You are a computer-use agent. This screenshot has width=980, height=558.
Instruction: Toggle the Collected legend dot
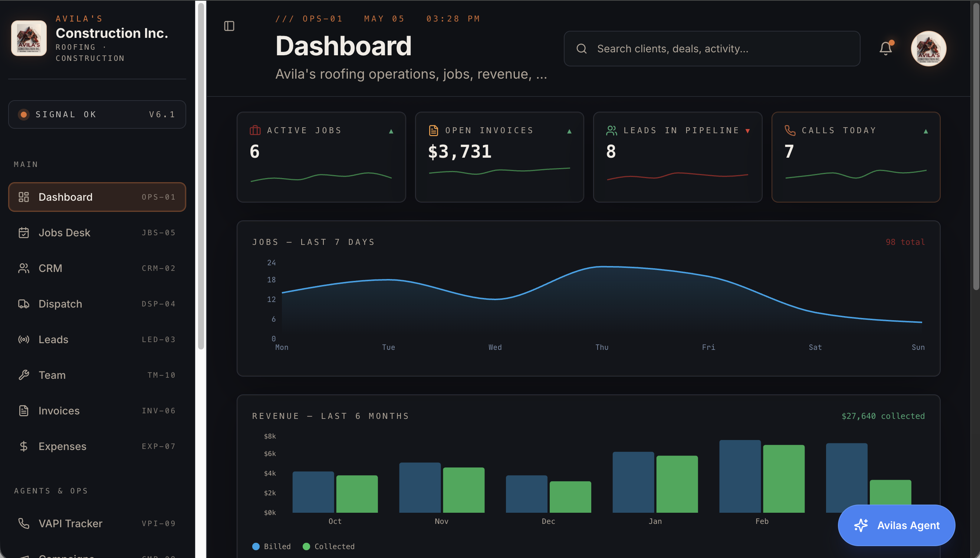[x=306, y=546]
